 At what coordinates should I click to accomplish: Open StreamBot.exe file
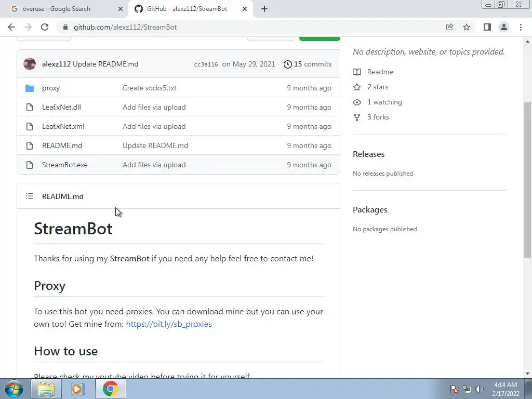pyautogui.click(x=65, y=165)
